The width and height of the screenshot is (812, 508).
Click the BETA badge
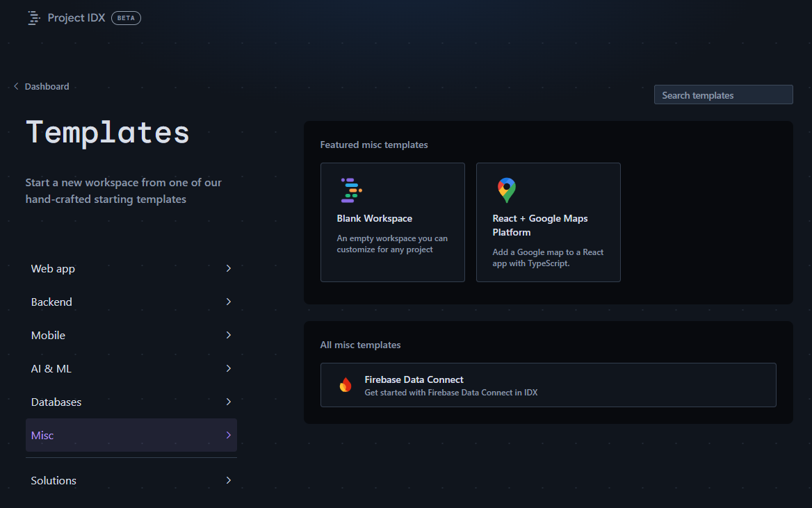click(126, 17)
